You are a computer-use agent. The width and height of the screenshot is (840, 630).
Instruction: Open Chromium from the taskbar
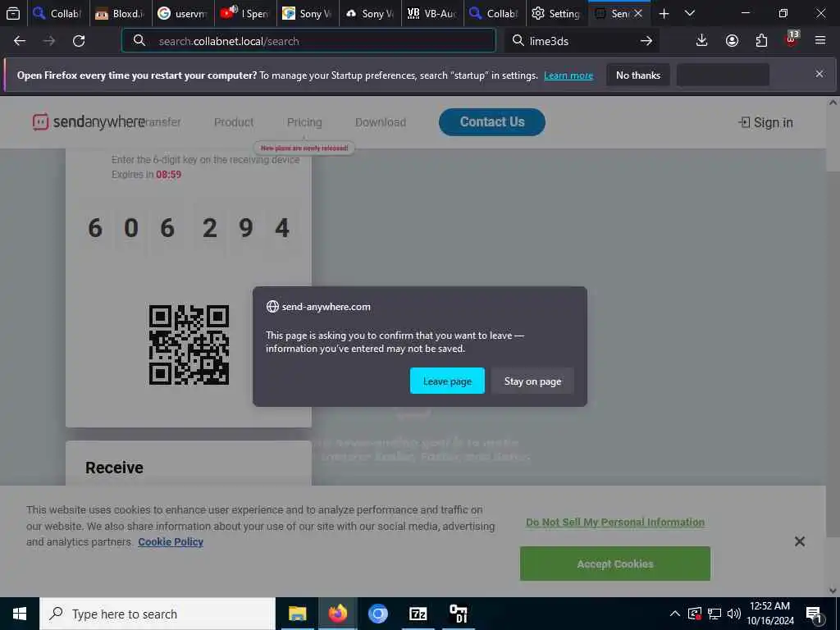click(x=377, y=614)
